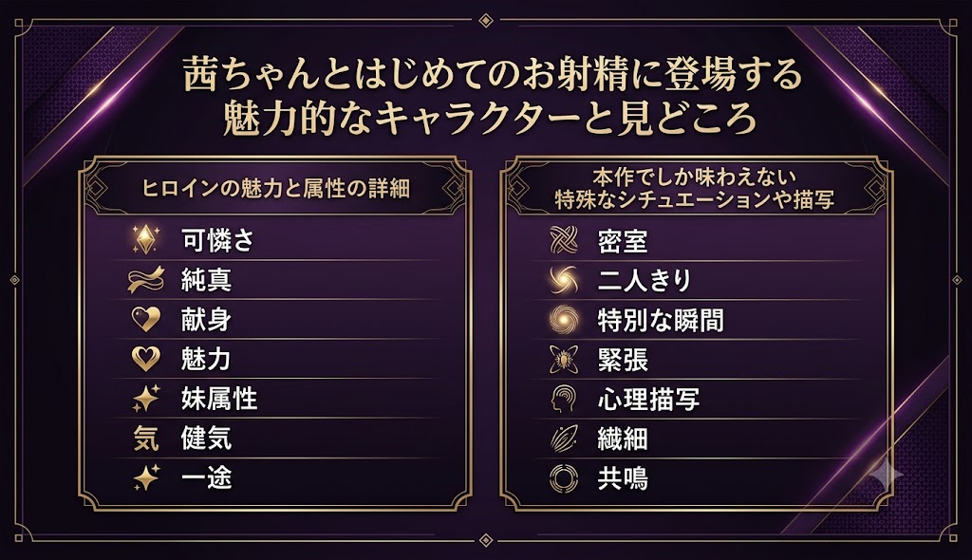Click the heart icon beside 献身
The image size is (972, 560).
click(145, 319)
